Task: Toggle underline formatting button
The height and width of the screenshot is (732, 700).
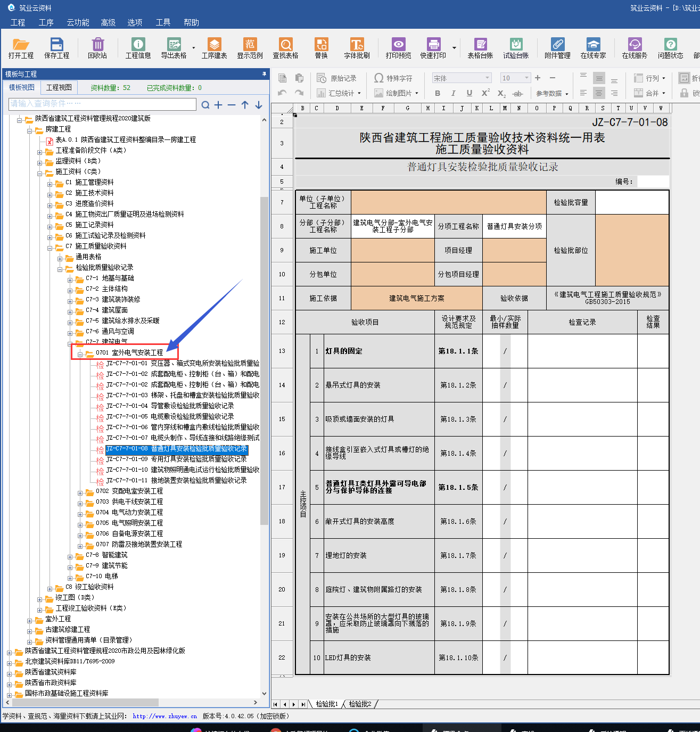Action: 469,93
